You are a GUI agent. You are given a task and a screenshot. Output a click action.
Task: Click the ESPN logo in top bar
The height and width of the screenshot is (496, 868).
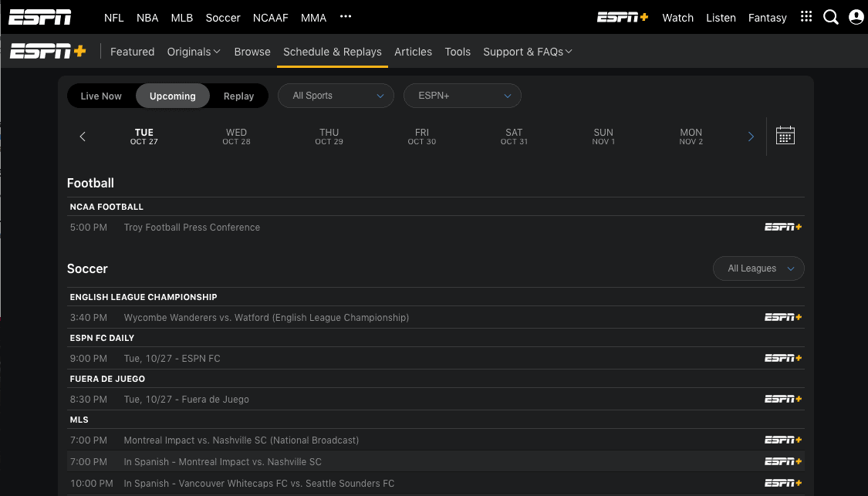coord(40,17)
